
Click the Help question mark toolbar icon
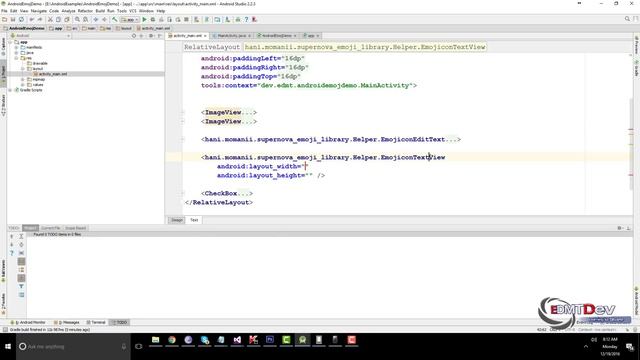point(246,20)
